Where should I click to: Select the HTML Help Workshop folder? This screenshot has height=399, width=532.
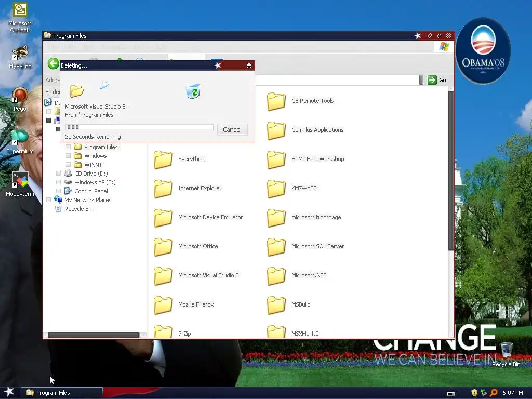pyautogui.click(x=305, y=159)
